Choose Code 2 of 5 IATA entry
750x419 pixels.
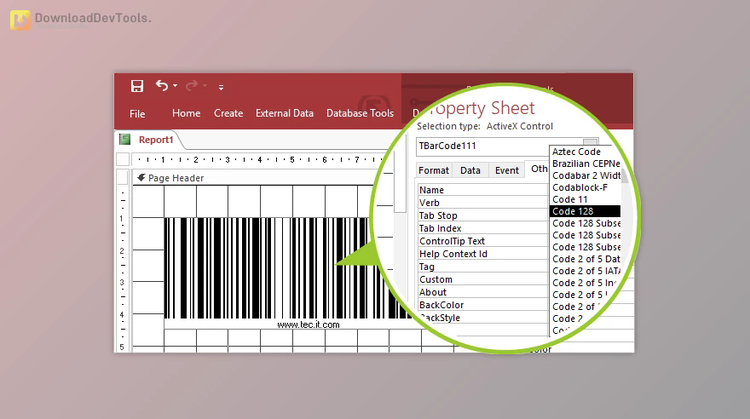(x=585, y=271)
